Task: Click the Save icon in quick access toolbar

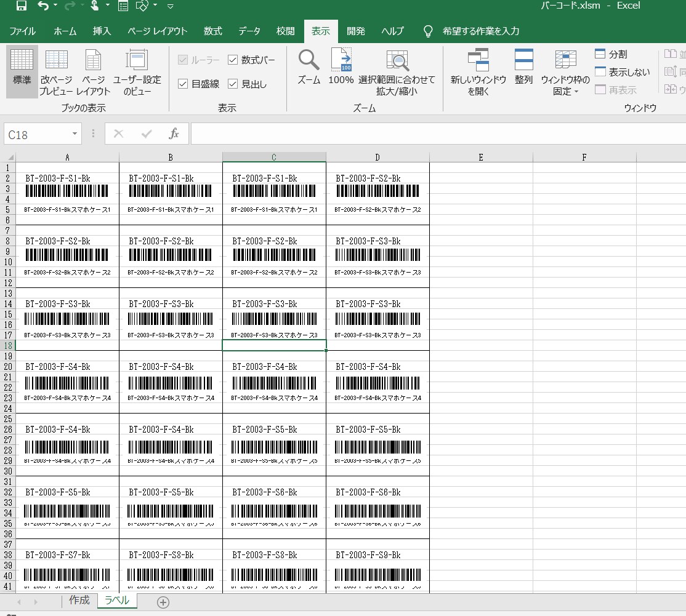Action: click(x=21, y=6)
